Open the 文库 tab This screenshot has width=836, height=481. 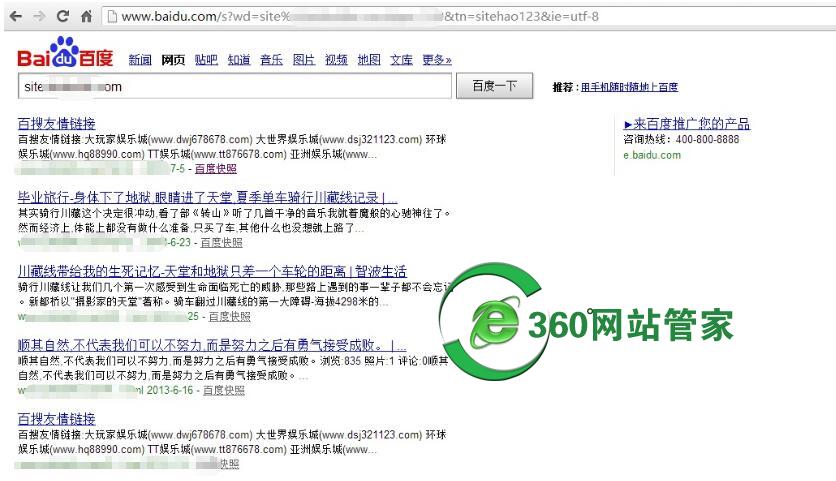[401, 60]
